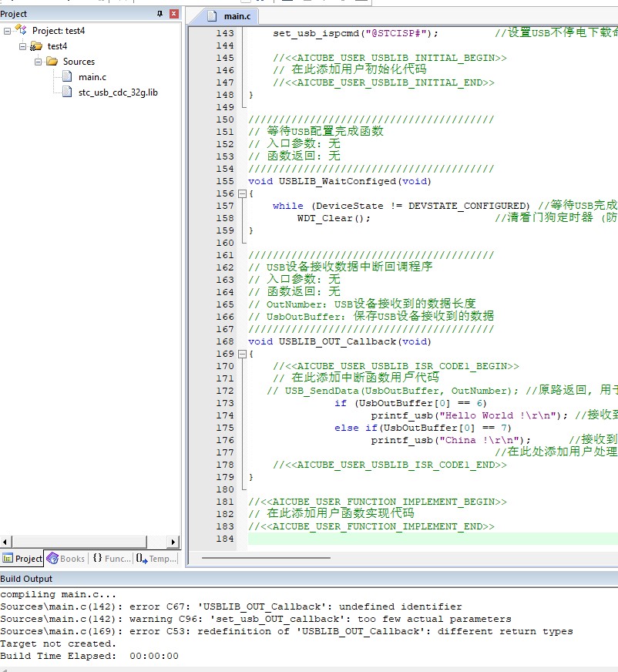618x672 pixels.
Task: Place cursor on line 184
Action: pyautogui.click(x=433, y=539)
